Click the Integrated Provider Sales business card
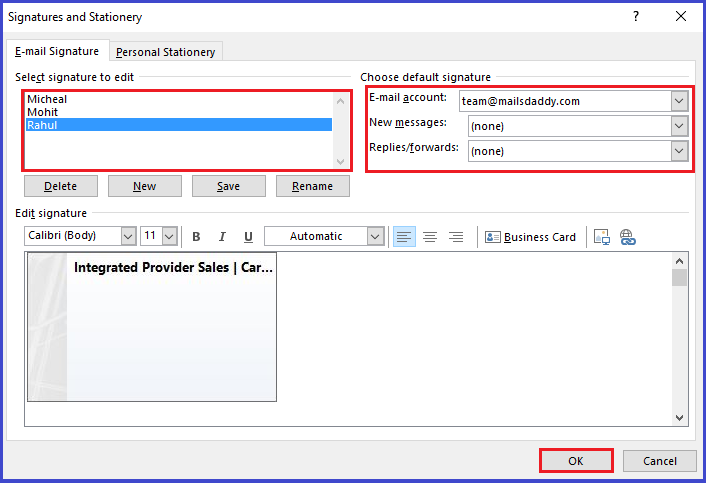706x483 pixels. coord(152,327)
